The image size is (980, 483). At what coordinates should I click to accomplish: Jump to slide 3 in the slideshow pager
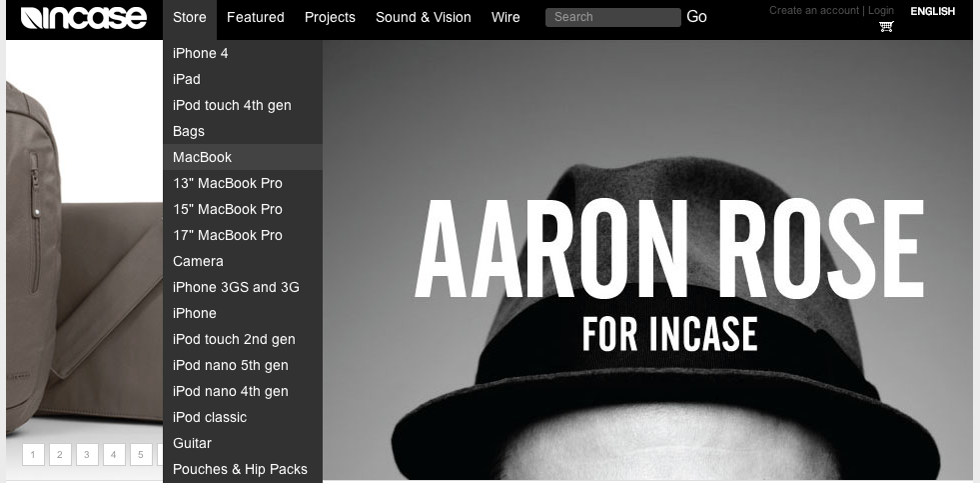(x=87, y=455)
